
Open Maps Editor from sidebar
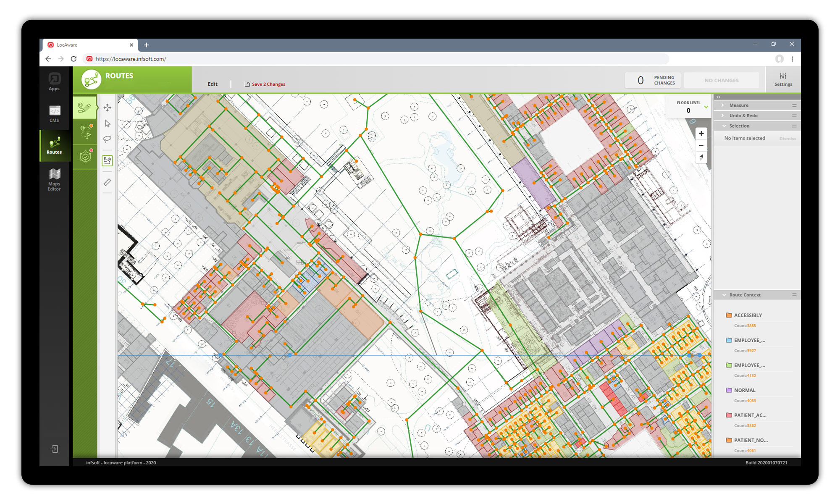click(54, 179)
